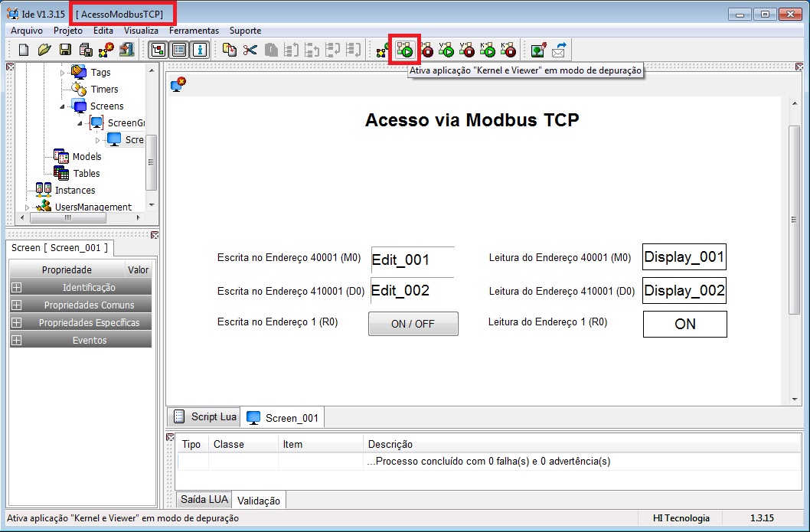The image size is (810, 532).
Task: Select the ON display indicator box
Action: coord(685,324)
